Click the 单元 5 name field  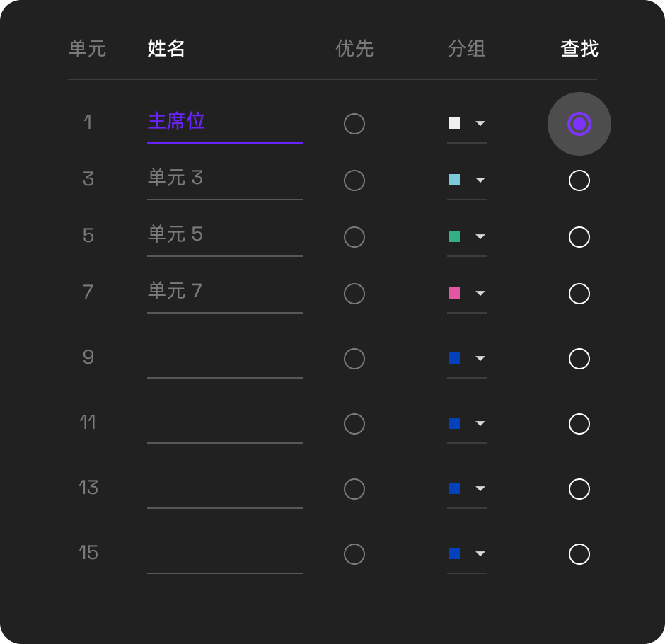pos(225,236)
